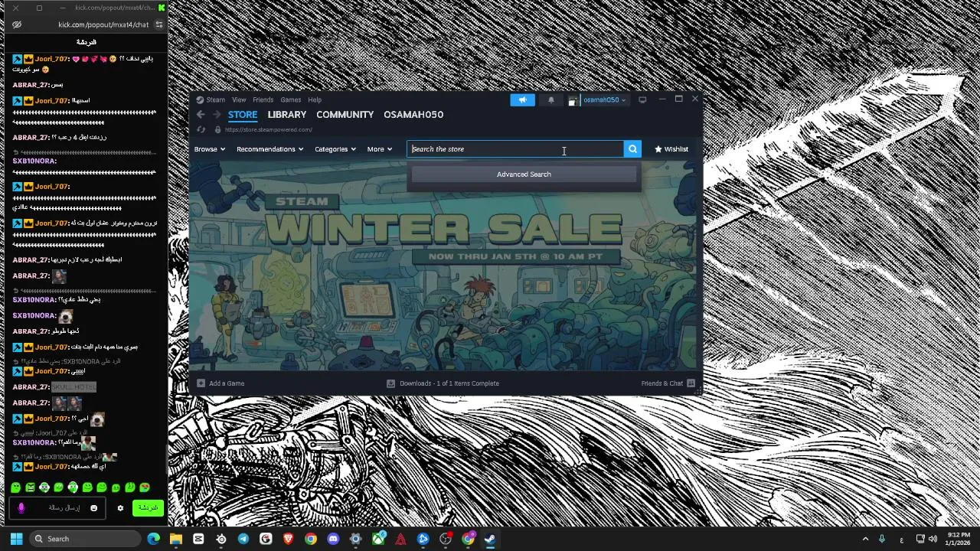Click the store.steampowered.com URL text
Image resolution: width=980 pixels, height=551 pixels.
click(x=268, y=130)
